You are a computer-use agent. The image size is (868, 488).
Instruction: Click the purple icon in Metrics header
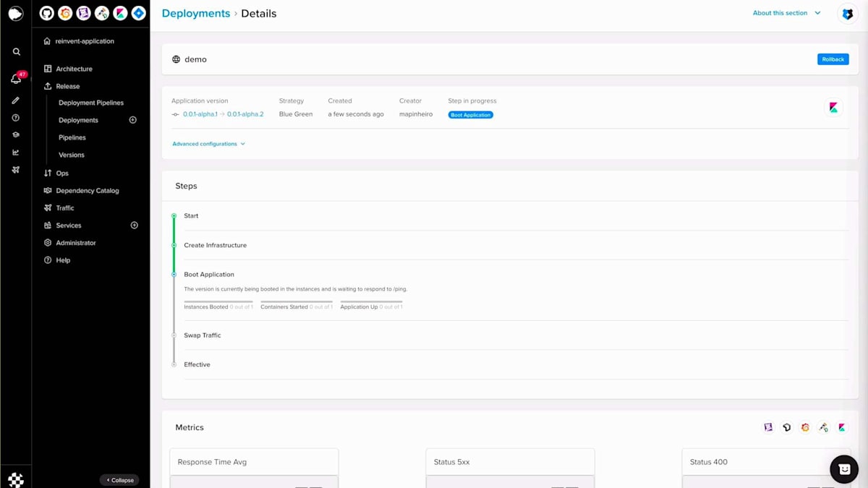(x=768, y=428)
